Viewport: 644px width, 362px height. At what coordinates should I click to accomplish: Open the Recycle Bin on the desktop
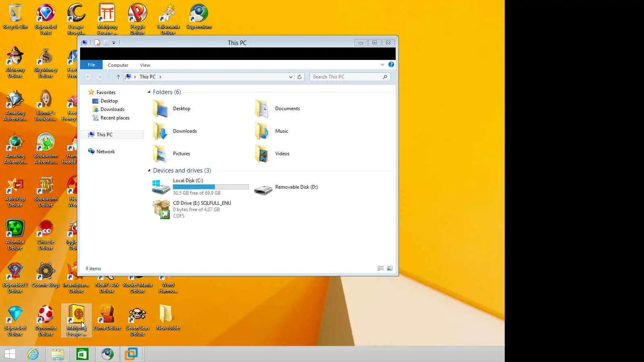[x=15, y=17]
